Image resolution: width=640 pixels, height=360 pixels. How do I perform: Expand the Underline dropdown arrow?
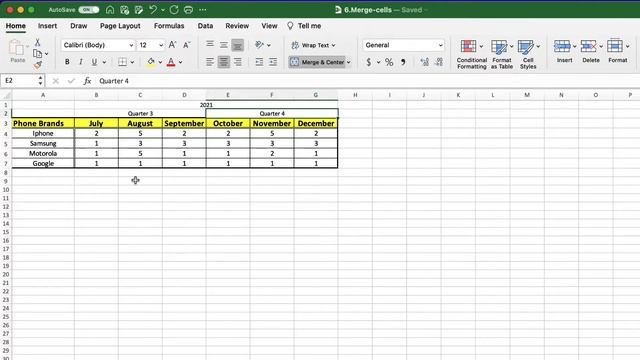[104, 62]
